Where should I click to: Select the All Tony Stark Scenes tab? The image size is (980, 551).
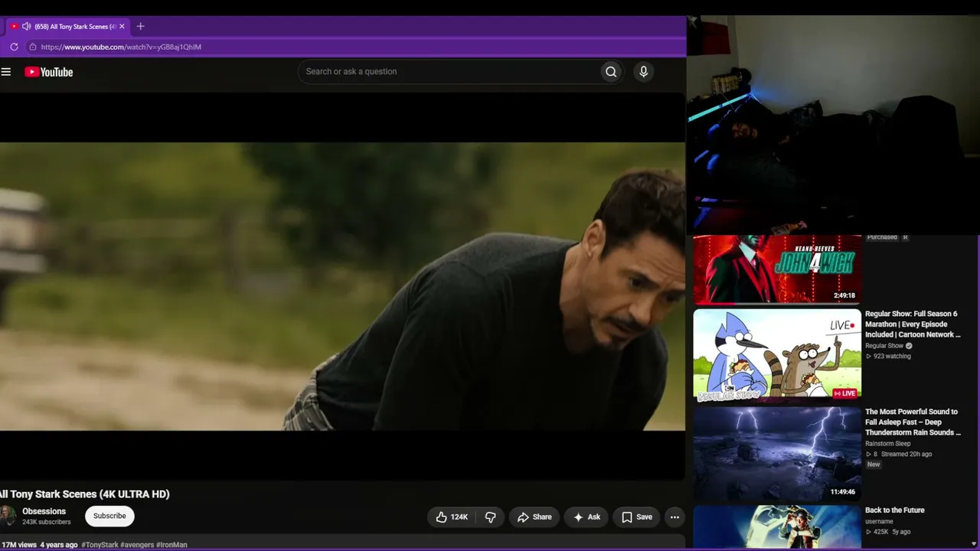67,26
